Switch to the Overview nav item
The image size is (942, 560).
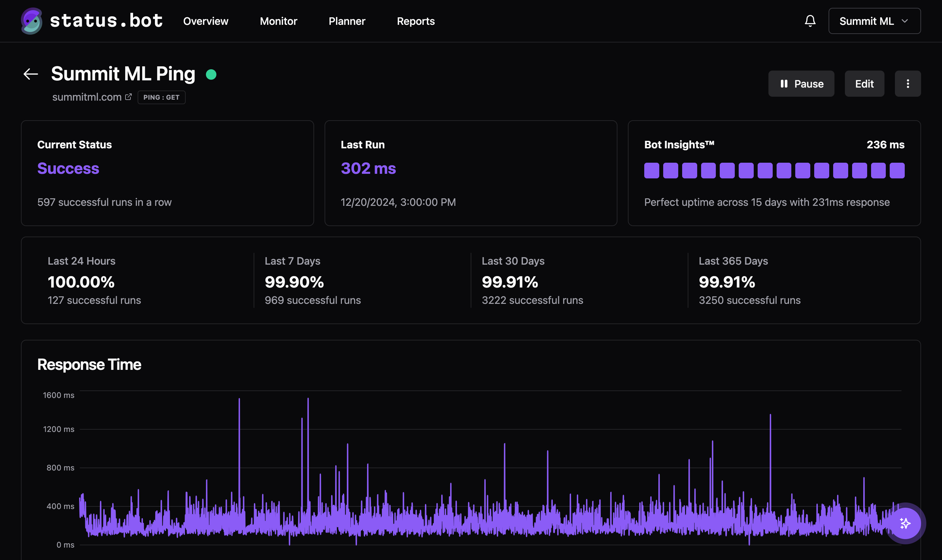(206, 21)
